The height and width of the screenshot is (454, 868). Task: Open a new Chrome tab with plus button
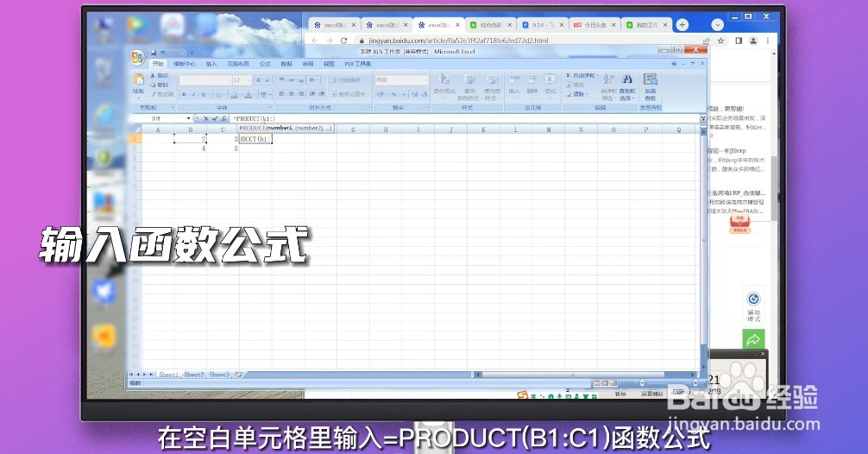point(682,25)
